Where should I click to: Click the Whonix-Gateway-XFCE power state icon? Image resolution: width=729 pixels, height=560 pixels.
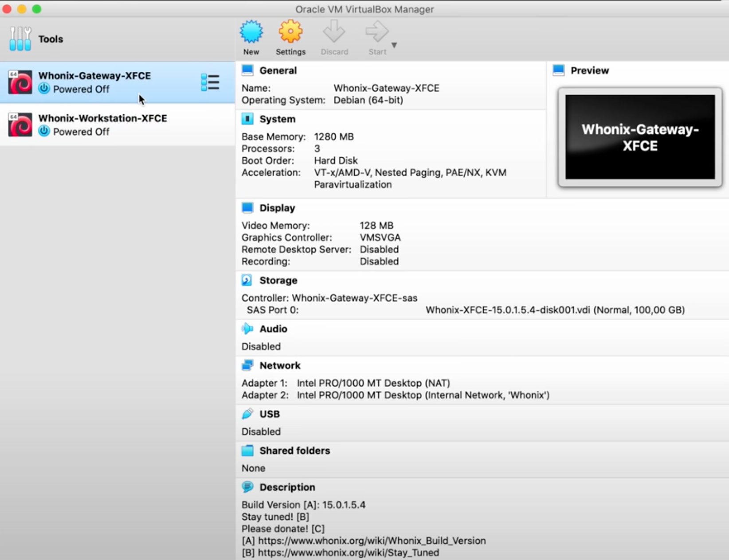44,89
